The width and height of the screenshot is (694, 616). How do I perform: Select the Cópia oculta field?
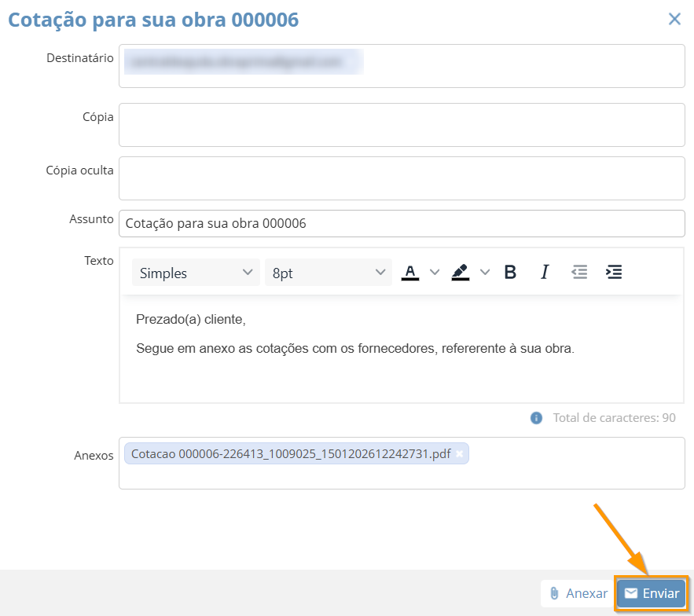point(402,178)
